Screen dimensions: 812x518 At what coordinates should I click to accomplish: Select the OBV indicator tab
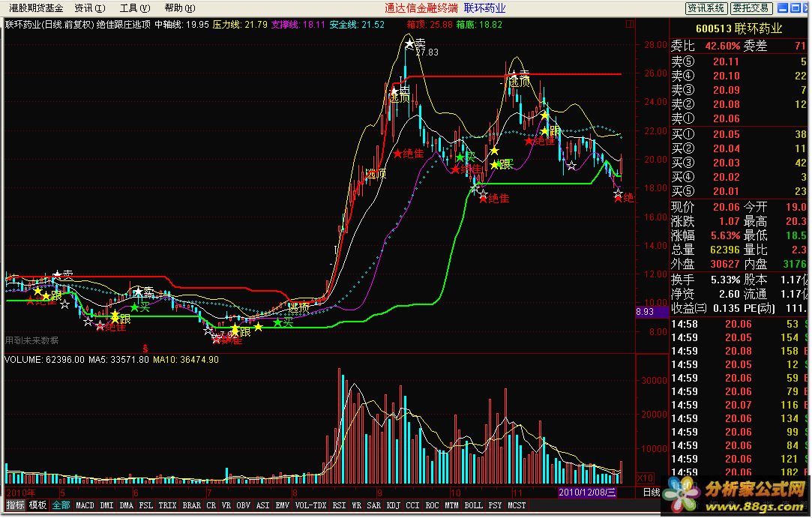click(x=244, y=505)
